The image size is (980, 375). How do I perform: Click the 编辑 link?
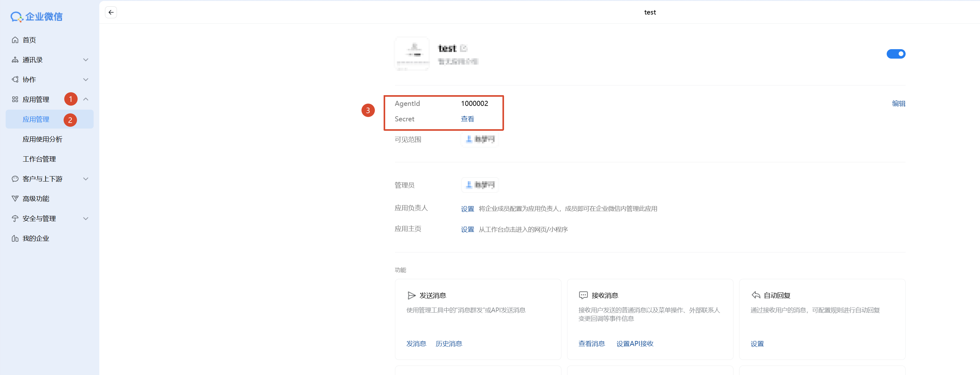click(898, 103)
